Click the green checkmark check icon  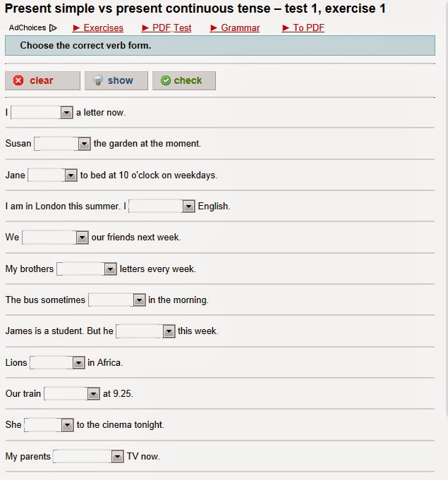coord(166,80)
